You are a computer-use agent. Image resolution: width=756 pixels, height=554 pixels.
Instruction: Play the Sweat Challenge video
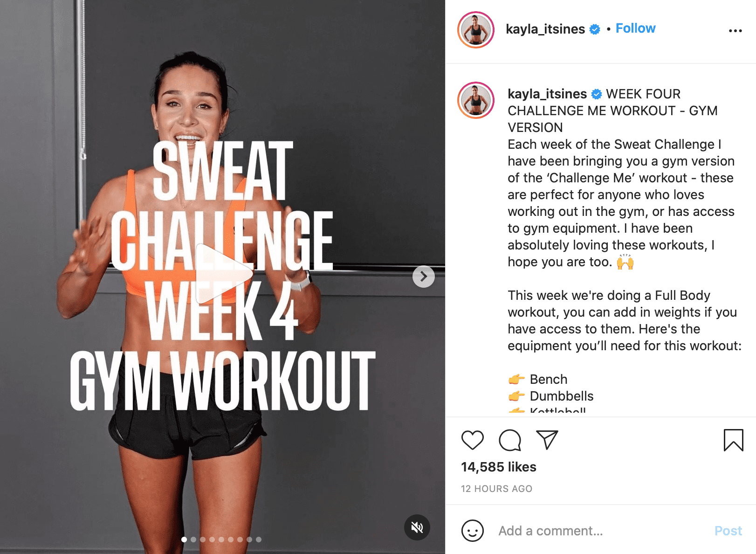[222, 274]
